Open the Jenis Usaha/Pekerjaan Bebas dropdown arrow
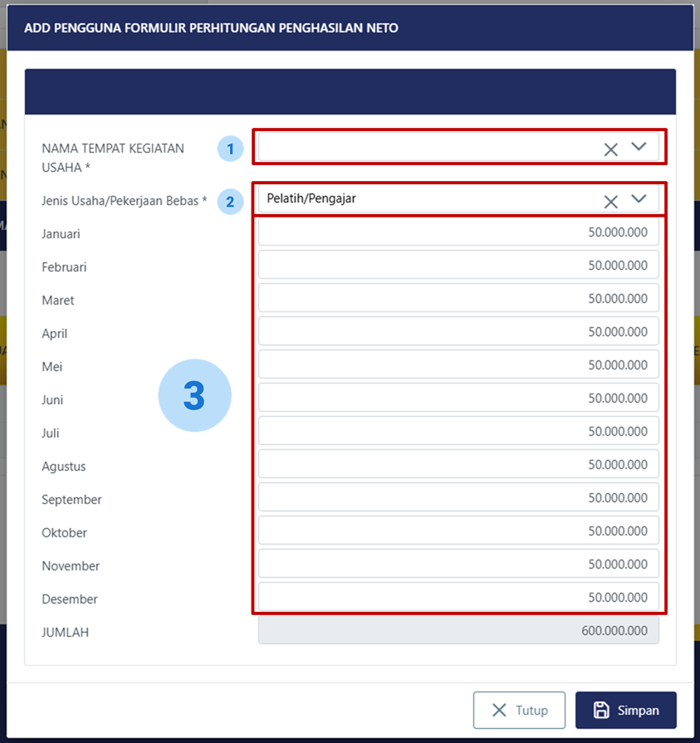The width and height of the screenshot is (700, 743). click(639, 199)
